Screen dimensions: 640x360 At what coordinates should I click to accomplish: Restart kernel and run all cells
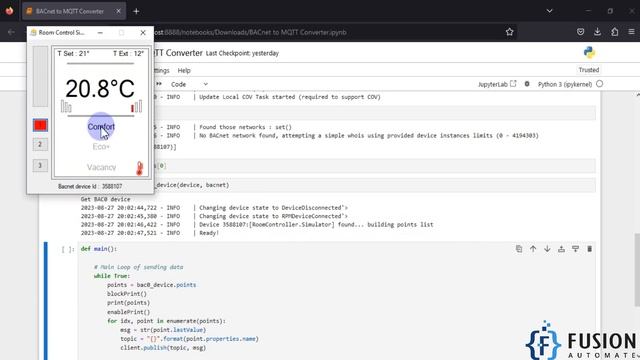(159, 84)
